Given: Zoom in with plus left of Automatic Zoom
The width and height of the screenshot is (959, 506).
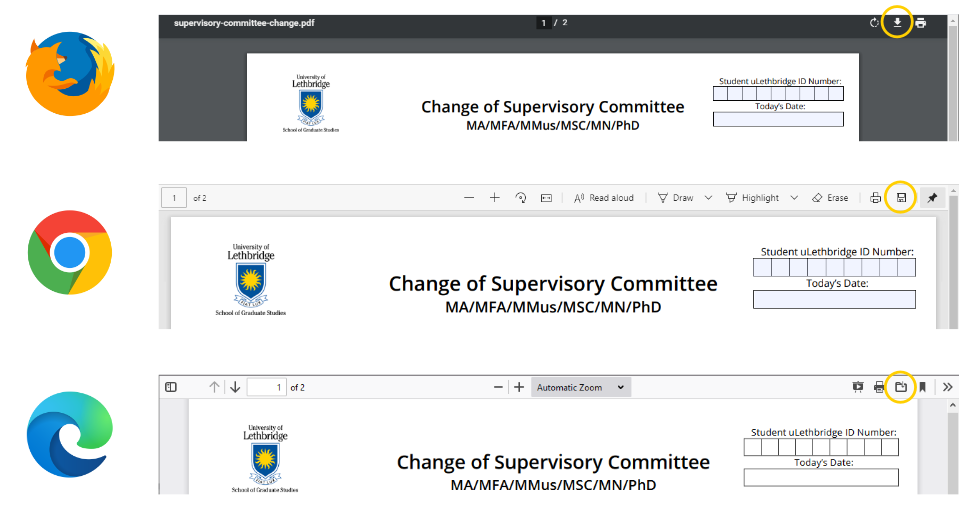Looking at the screenshot, I should pos(519,387).
